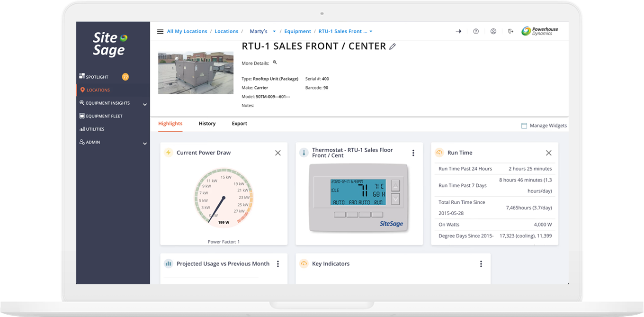Raise the thermostat setpoint with the up arrow

pyautogui.click(x=395, y=185)
